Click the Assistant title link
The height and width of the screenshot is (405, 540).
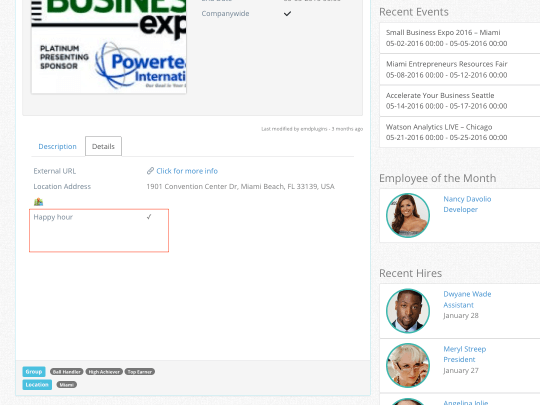(x=458, y=305)
